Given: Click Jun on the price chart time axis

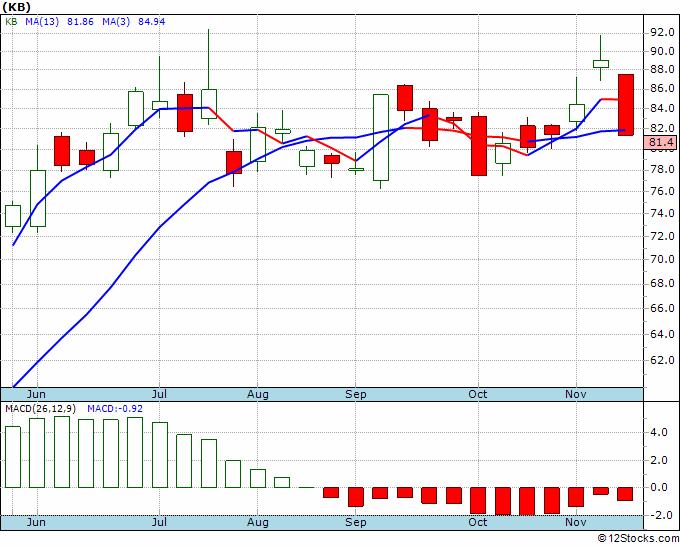Looking at the screenshot, I should click(x=36, y=394).
